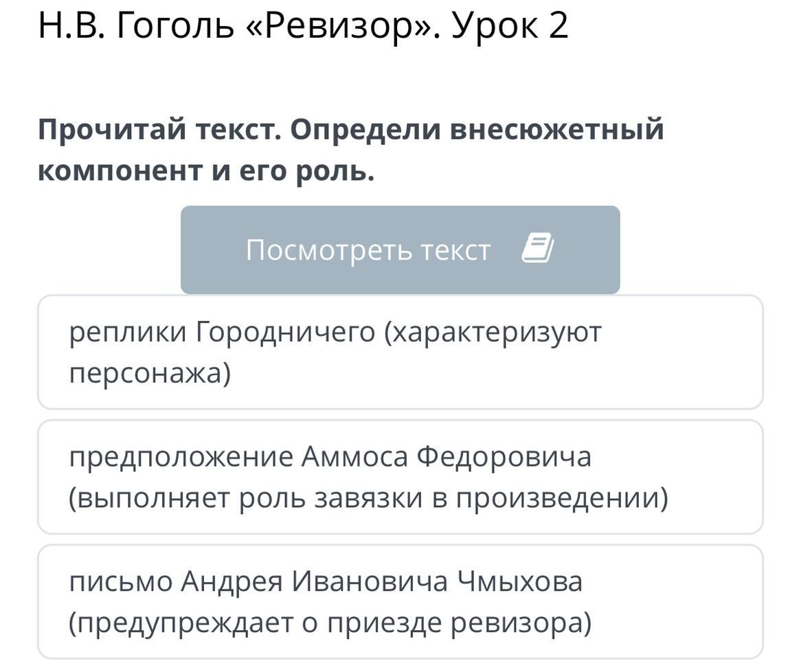
Task: Click the book icon on the text button
Action: (x=537, y=248)
